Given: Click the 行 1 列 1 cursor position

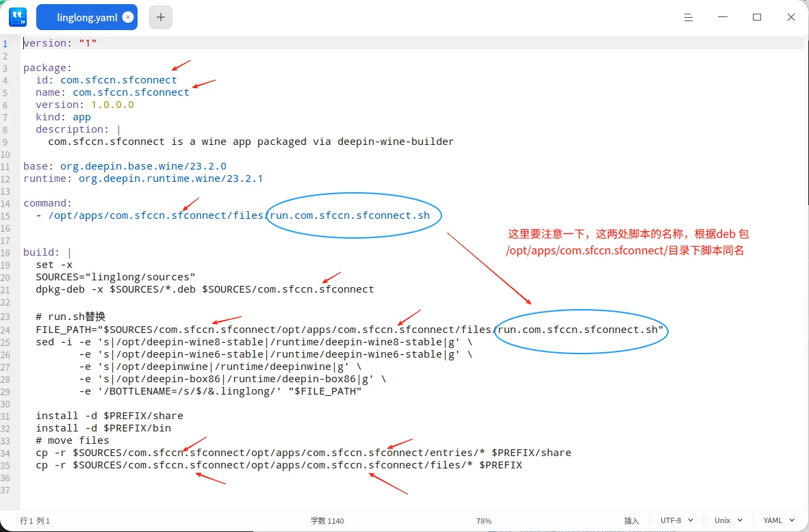Looking at the screenshot, I should (x=35, y=520).
